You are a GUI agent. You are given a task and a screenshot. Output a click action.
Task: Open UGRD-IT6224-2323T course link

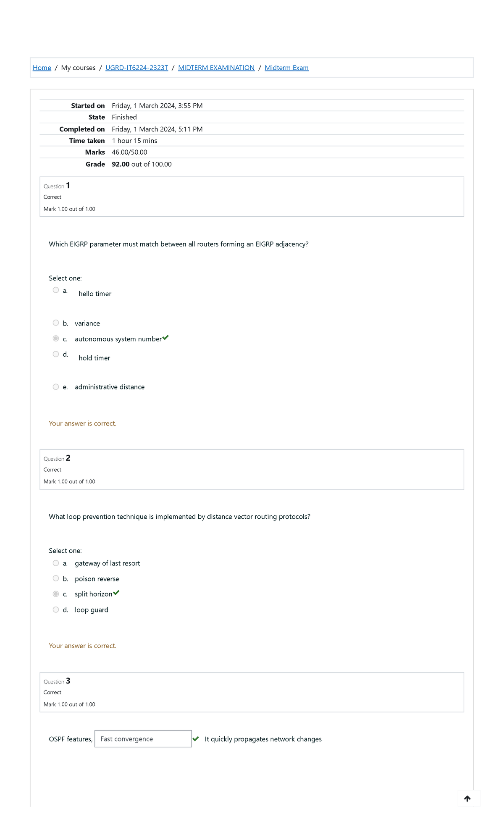(x=136, y=68)
